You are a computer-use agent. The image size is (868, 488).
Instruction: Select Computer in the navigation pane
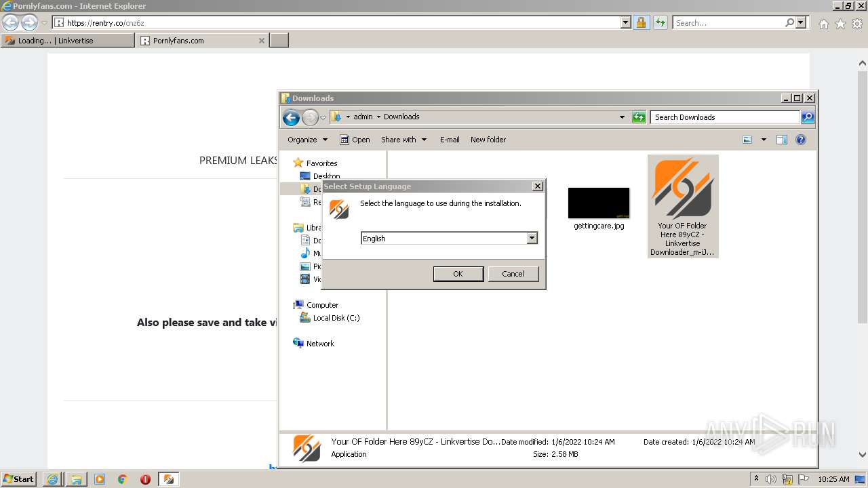[316, 305]
